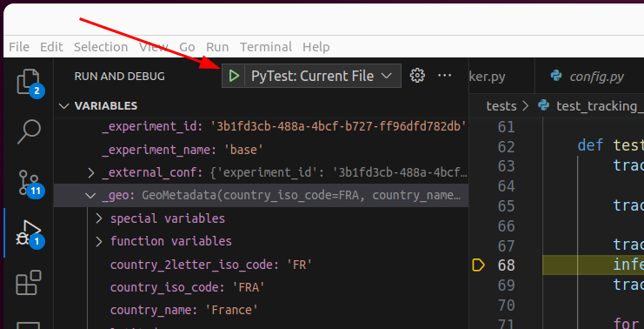
Task: Open the View menu
Action: click(x=154, y=47)
